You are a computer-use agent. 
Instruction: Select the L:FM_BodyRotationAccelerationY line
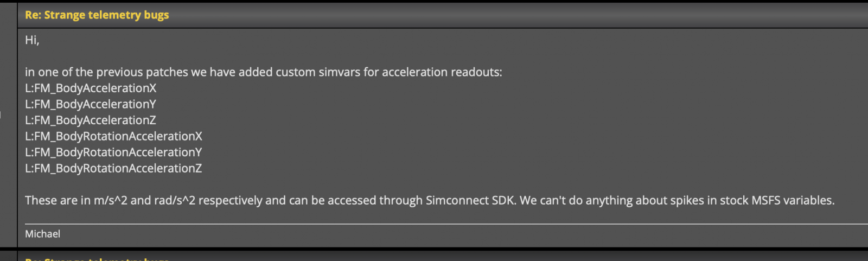113,152
